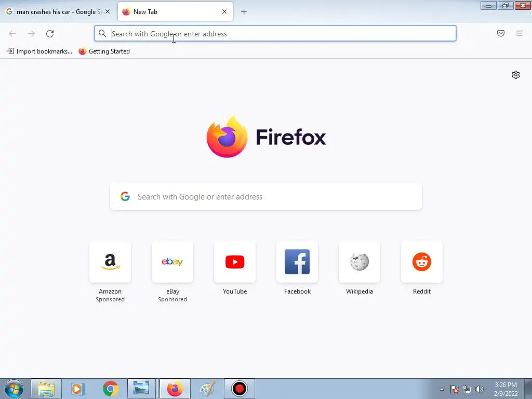
Task: Switch to man crashes his car Google tab
Action: click(58, 12)
